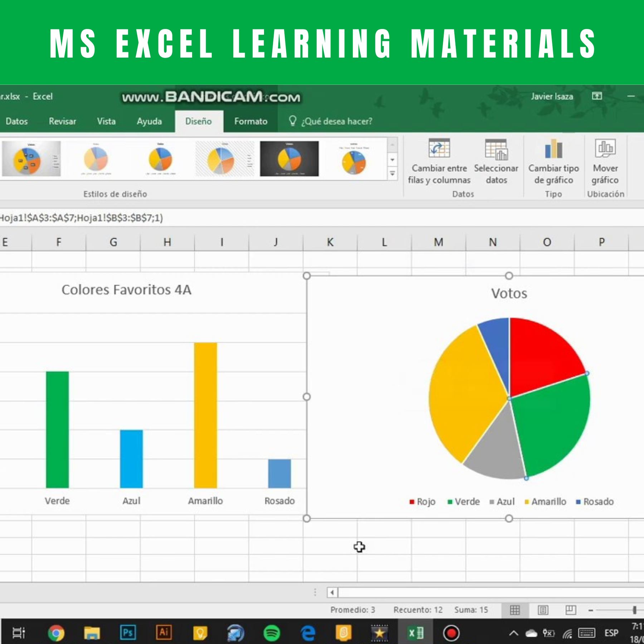The height and width of the screenshot is (644, 644).
Task: Select the Colores Favoritos 4A title
Action: (126, 290)
